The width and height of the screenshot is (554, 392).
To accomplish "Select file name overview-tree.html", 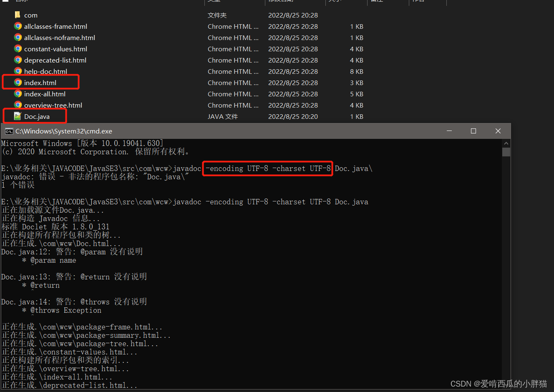I will pyautogui.click(x=53, y=105).
